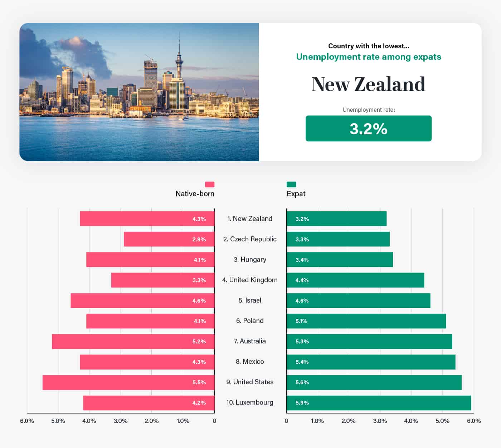Viewport: 501px width, 448px height.
Task: Click the green Expat legend swatch
Action: pos(291,184)
